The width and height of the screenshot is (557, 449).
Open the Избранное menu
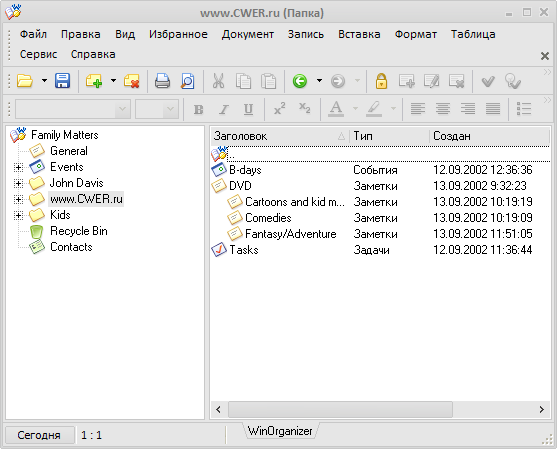click(178, 34)
